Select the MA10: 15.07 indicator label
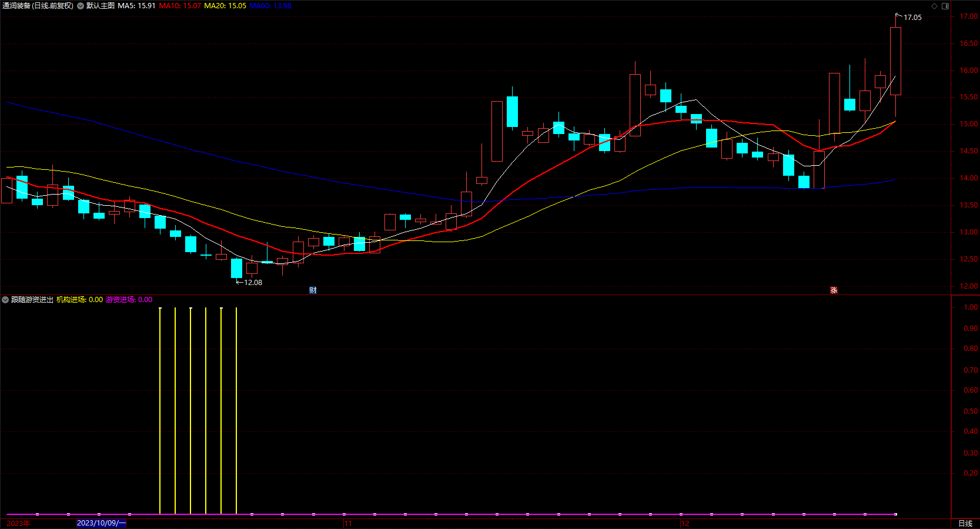The width and height of the screenshot is (980, 529). click(x=180, y=6)
